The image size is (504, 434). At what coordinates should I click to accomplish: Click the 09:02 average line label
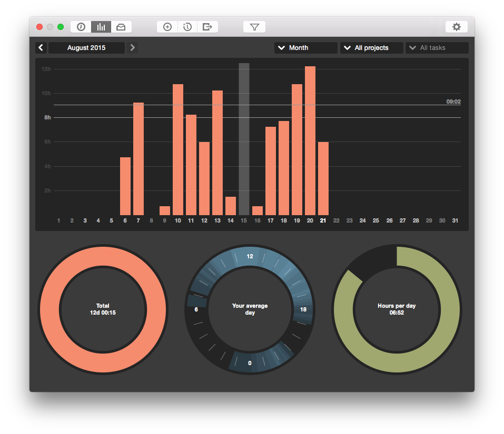[453, 102]
